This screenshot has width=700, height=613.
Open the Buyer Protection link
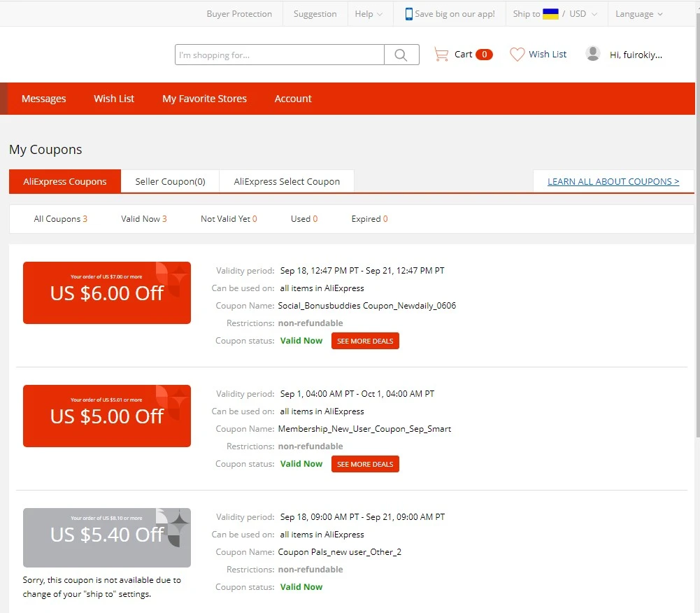(239, 14)
